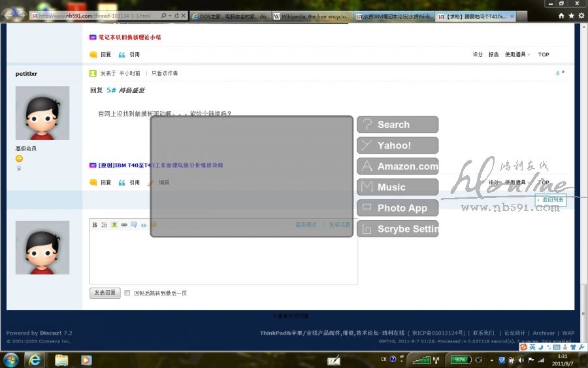Click the Search gesture button

(397, 125)
